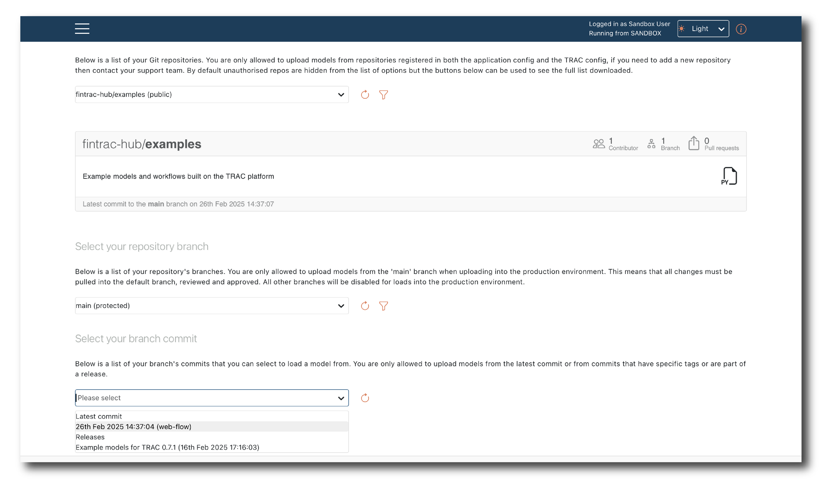Screen dimensions: 824x504
Task: Select Example models for TRAC 0.7.1 release
Action: 167,448
